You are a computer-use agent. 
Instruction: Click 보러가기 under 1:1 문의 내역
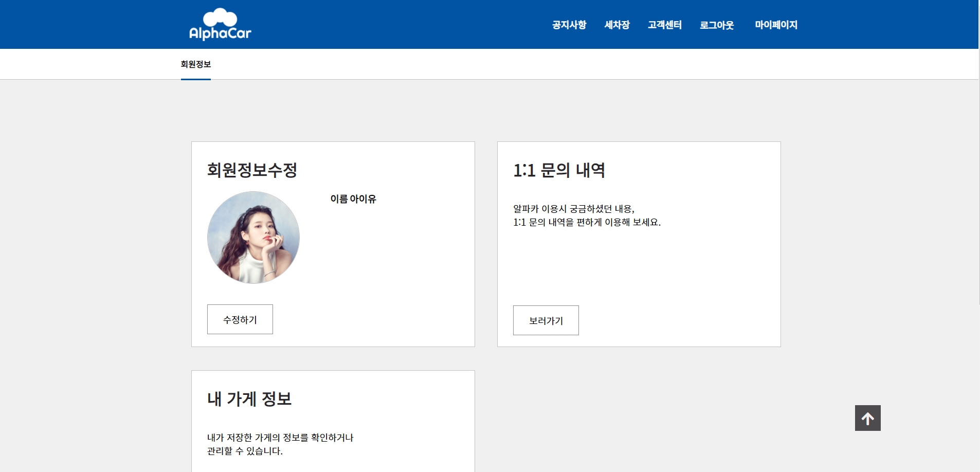click(546, 320)
